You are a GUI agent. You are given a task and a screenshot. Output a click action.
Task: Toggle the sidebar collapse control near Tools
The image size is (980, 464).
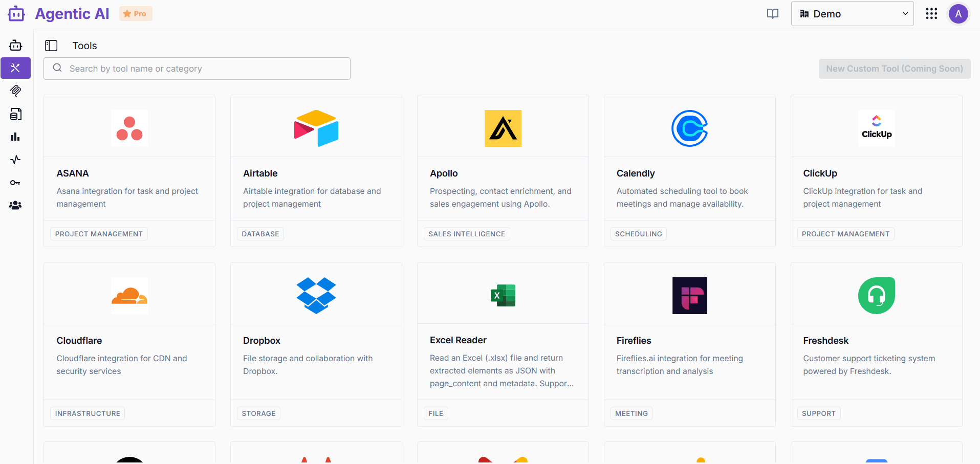51,46
